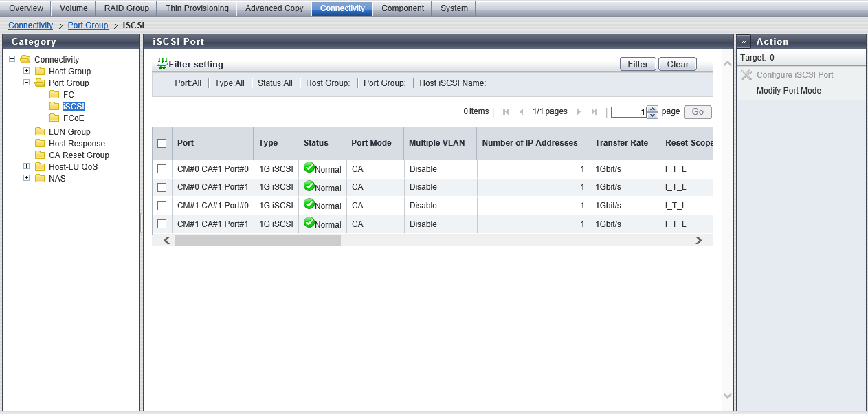
Task: Click the previous page arrow icon
Action: [521, 111]
